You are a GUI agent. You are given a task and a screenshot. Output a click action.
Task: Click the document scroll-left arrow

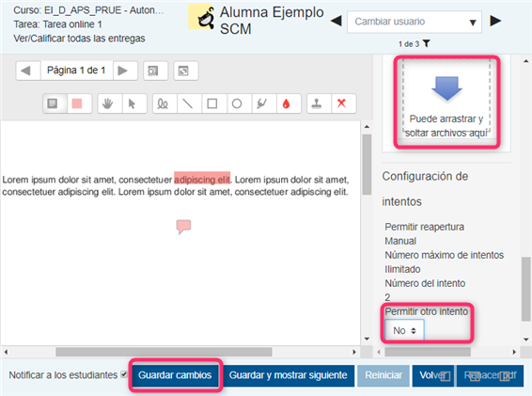(6, 352)
